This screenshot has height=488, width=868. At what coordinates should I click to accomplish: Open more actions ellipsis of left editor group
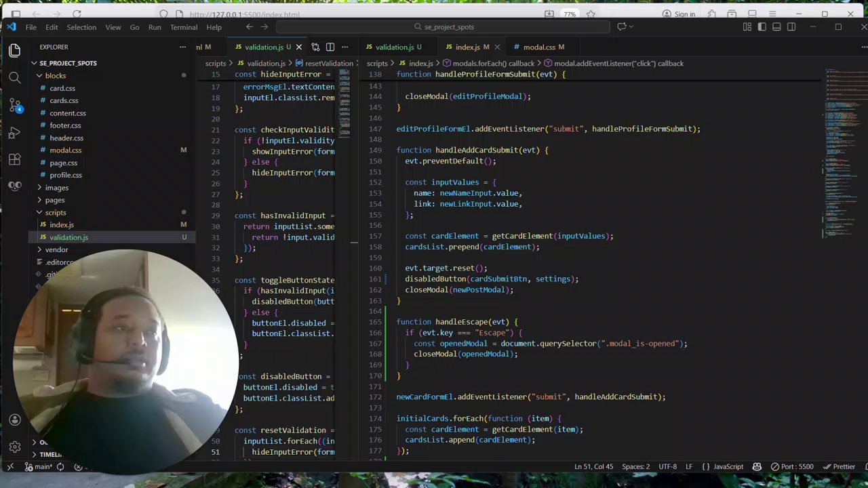point(345,47)
